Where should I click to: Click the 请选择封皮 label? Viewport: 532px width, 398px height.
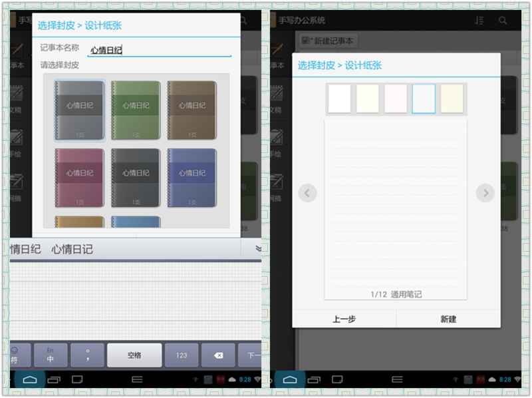[60, 65]
